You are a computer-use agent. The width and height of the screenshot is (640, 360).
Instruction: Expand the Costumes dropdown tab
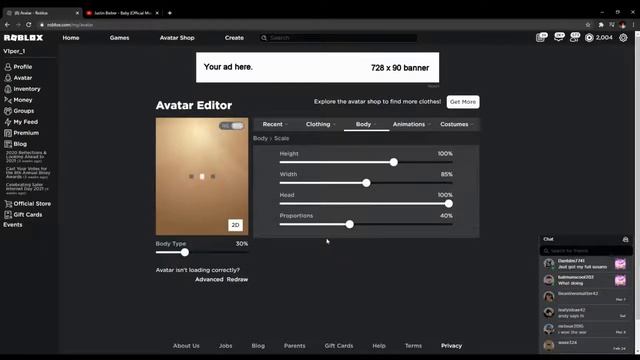tap(457, 124)
